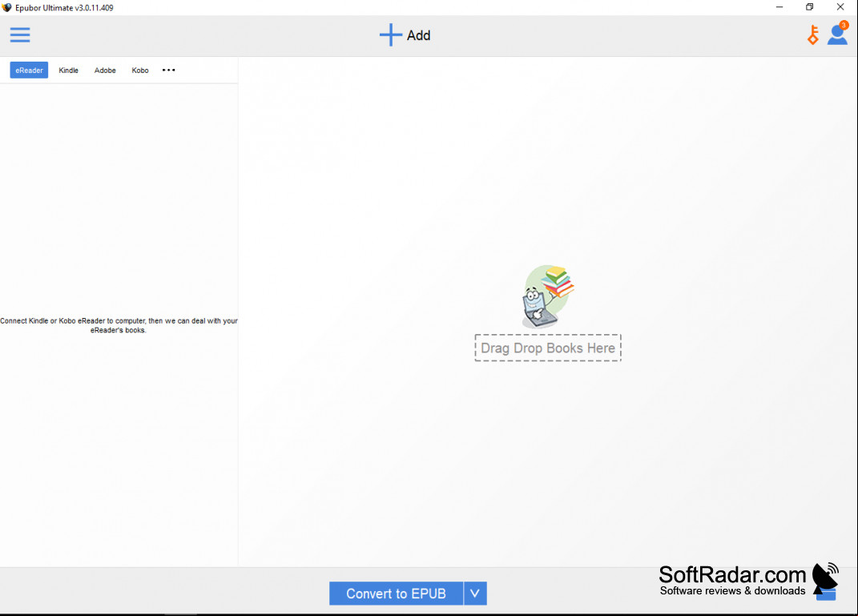Click the Drag Drop Books Here area
Screen dimensions: 858x616
[x=548, y=348]
